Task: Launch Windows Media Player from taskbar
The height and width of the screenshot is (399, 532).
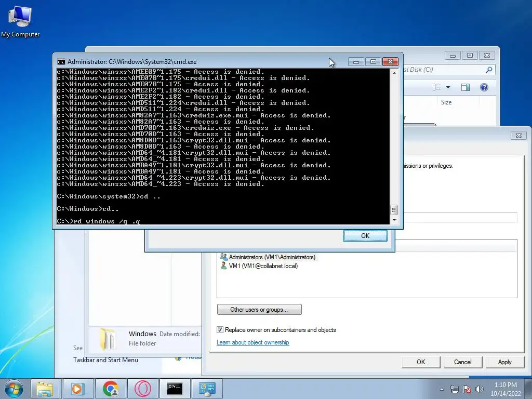Action: click(77, 389)
